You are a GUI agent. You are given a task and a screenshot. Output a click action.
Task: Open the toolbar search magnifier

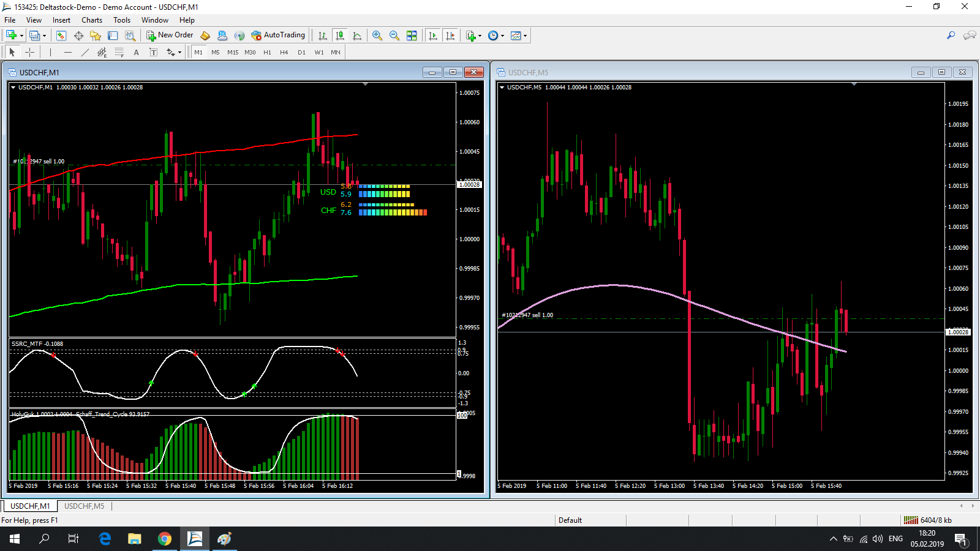point(951,36)
